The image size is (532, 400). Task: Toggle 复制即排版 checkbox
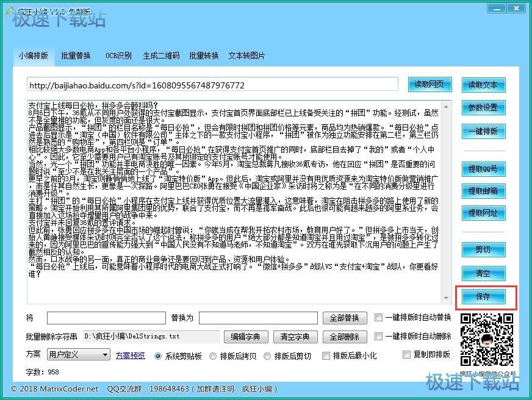(406, 355)
